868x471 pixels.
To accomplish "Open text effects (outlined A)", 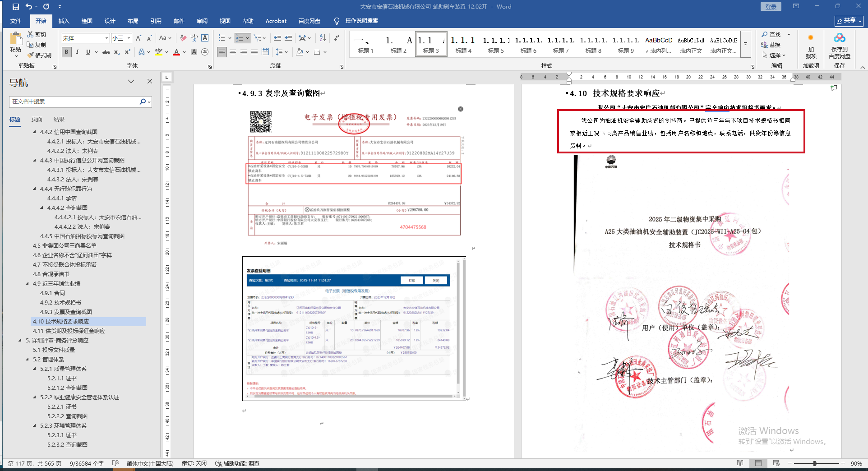I will coord(142,52).
